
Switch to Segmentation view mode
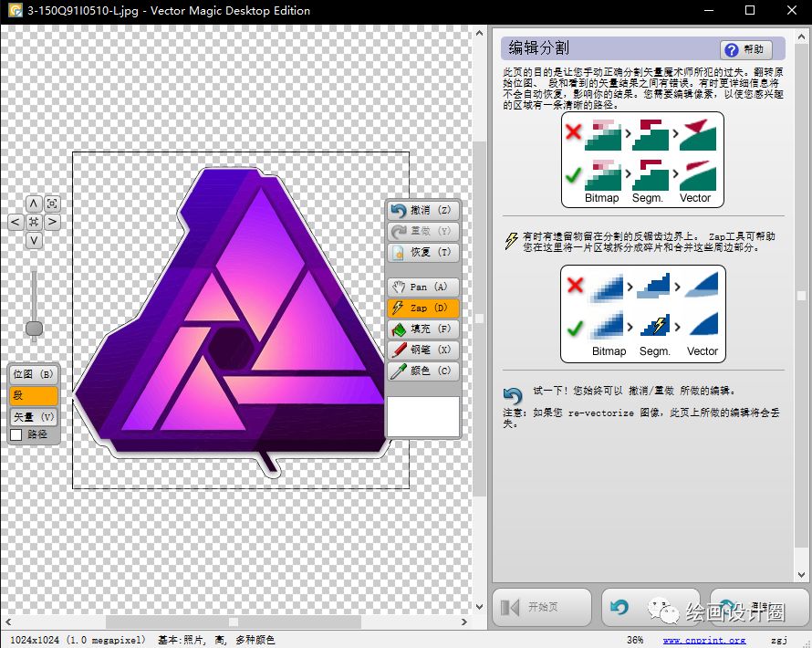[x=34, y=396]
